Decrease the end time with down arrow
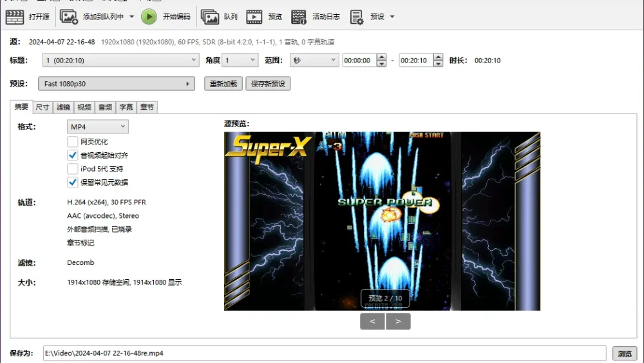This screenshot has height=363, width=644. pos(438,64)
